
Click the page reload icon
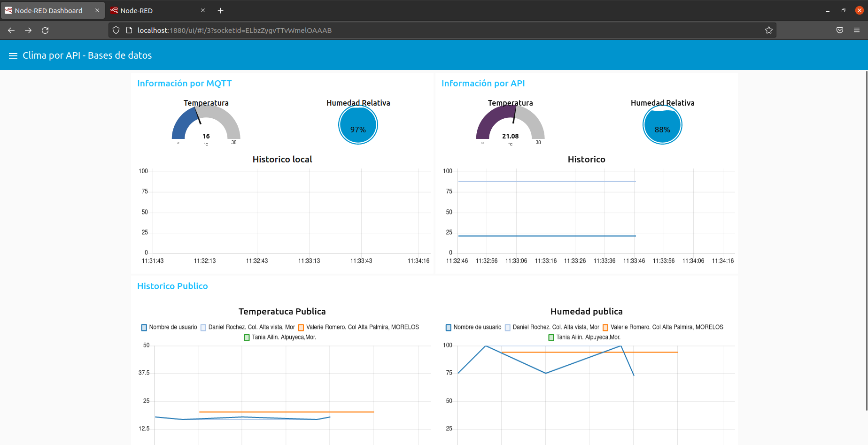(x=45, y=30)
